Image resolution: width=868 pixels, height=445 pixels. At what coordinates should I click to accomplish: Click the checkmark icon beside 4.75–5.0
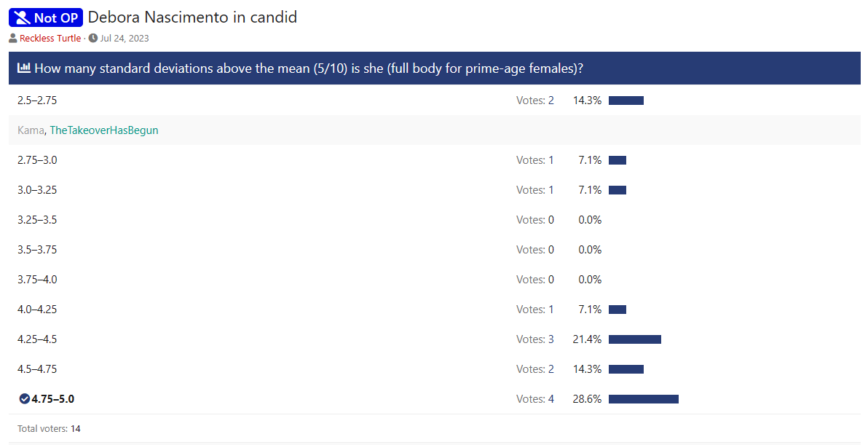click(24, 399)
